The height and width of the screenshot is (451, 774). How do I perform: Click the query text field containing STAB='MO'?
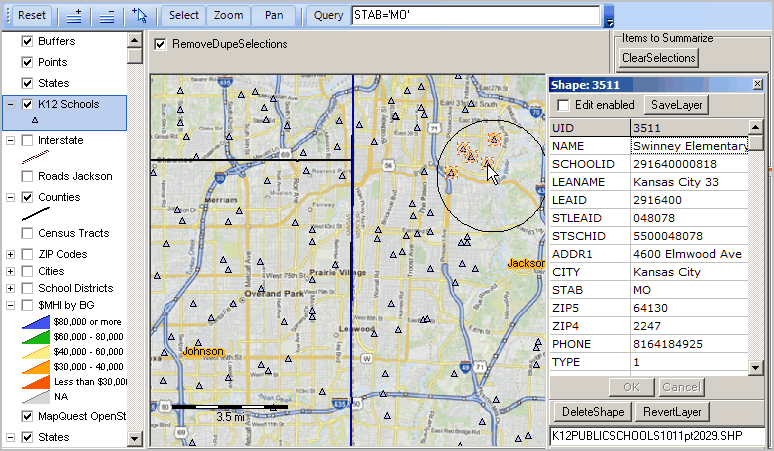pyautogui.click(x=476, y=15)
